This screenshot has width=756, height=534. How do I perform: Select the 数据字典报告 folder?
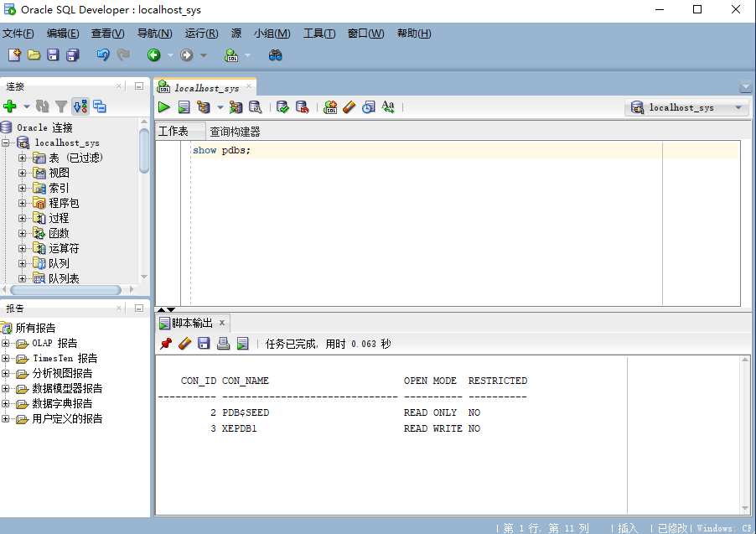(x=62, y=404)
